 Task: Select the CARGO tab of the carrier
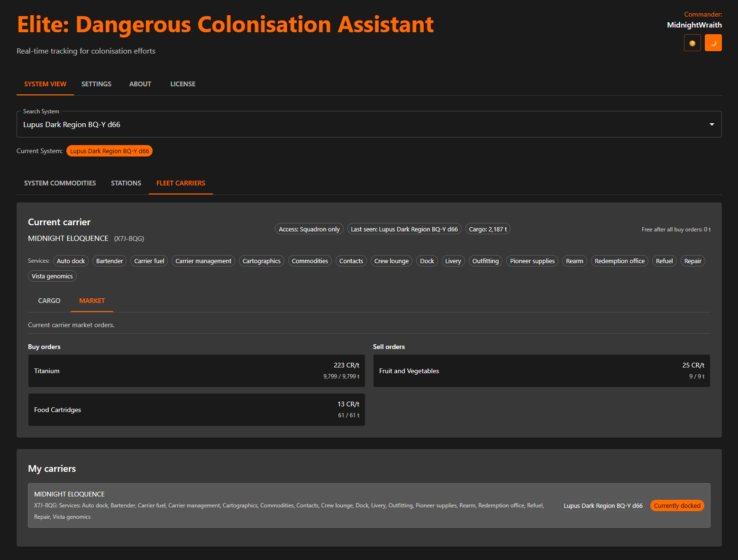[49, 301]
